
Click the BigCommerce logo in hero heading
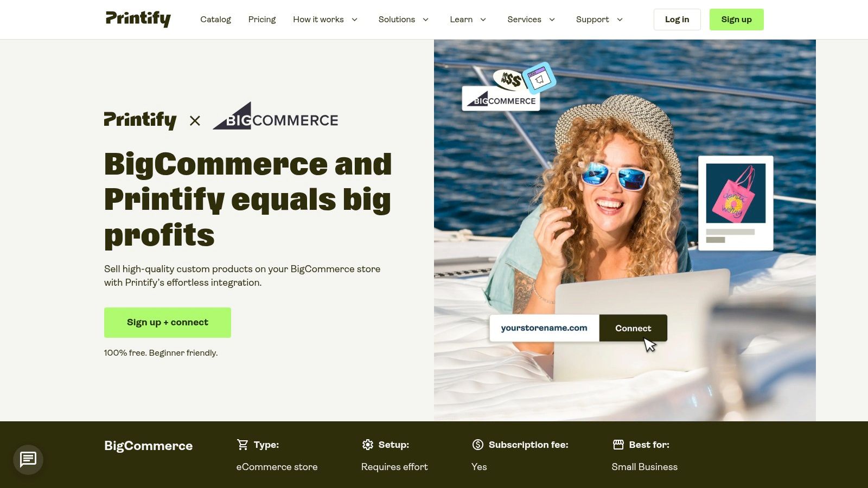click(276, 116)
